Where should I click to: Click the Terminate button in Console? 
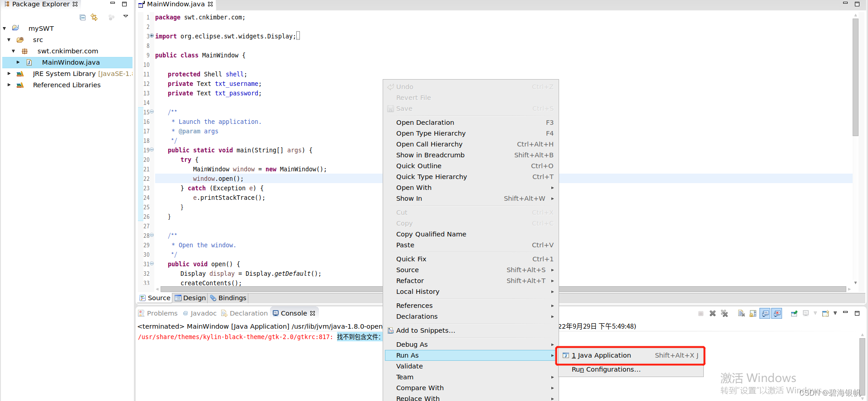coord(701,313)
